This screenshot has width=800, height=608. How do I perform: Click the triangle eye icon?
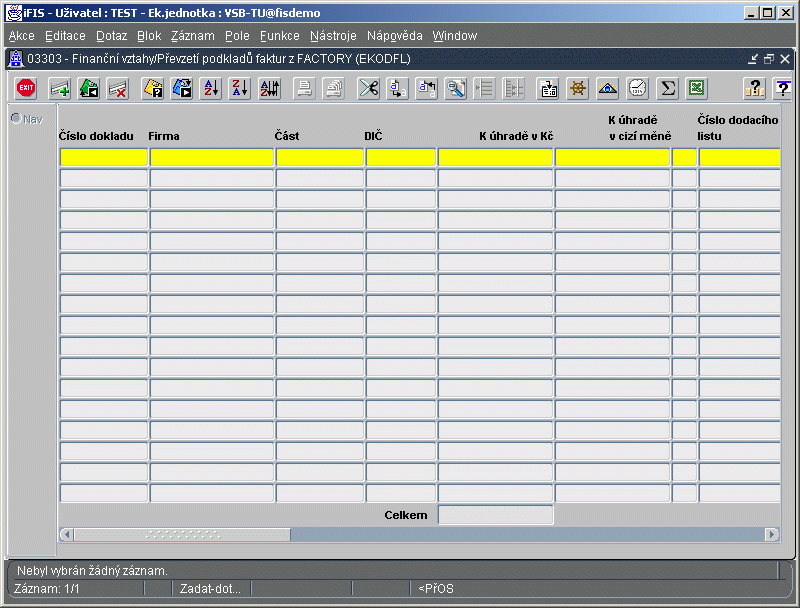click(607, 88)
